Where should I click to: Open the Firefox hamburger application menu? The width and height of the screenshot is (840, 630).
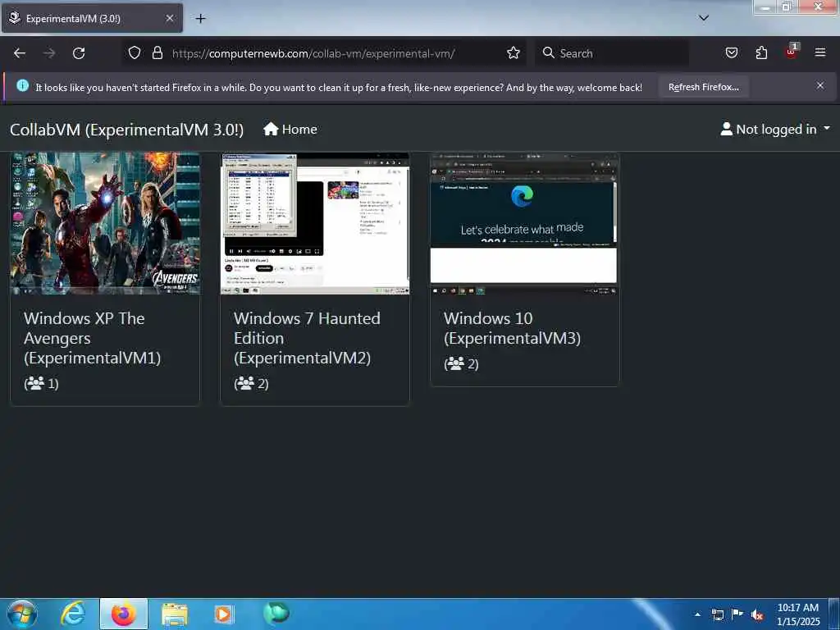point(819,52)
